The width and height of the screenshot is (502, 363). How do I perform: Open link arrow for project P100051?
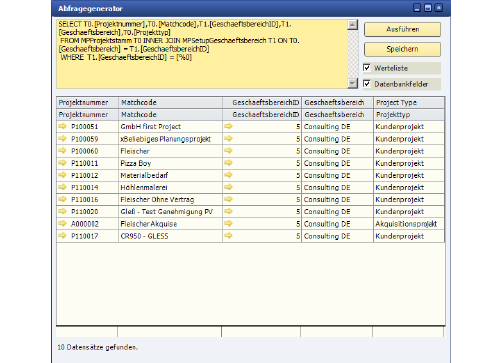tap(62, 126)
